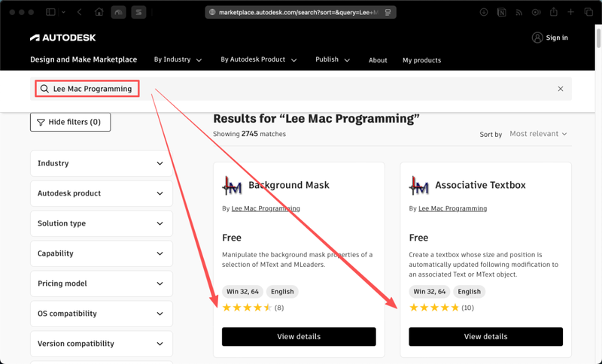This screenshot has height=364, width=602.
Task: Open Lee Mac Programming link under Background Mask
Action: [266, 208]
